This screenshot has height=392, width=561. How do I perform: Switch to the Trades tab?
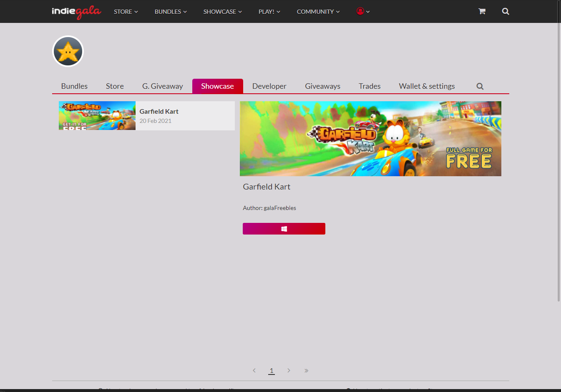tap(370, 86)
